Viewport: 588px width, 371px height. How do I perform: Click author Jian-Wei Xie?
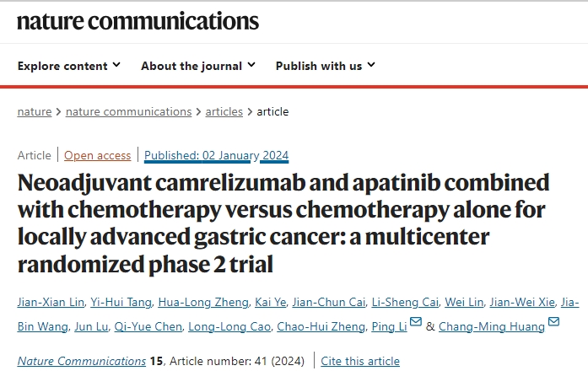[x=522, y=302]
